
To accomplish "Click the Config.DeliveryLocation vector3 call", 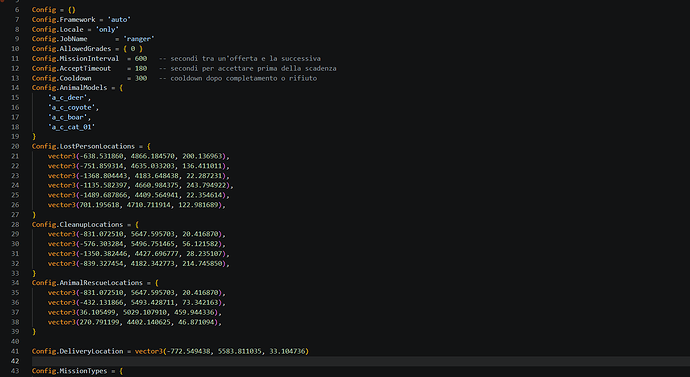I will pos(222,351).
